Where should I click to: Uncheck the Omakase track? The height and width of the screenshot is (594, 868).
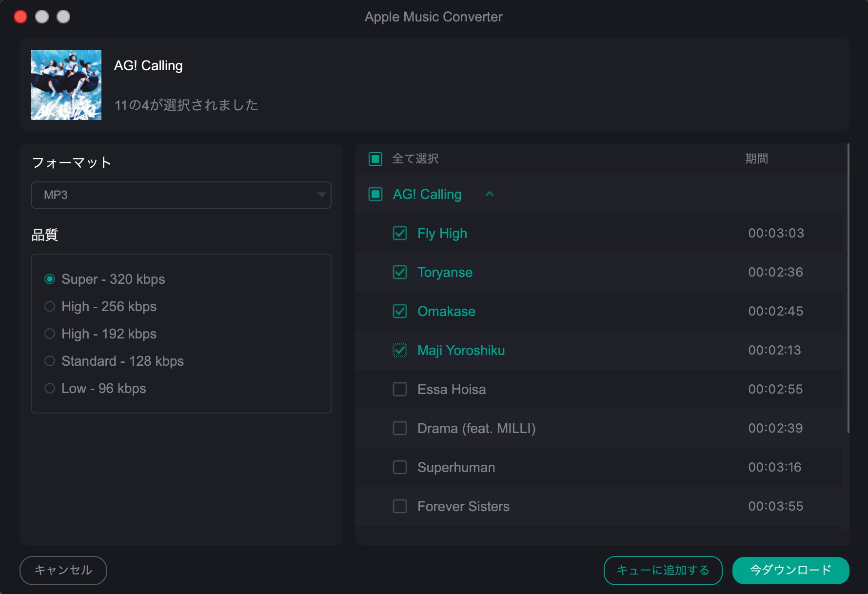(x=400, y=311)
